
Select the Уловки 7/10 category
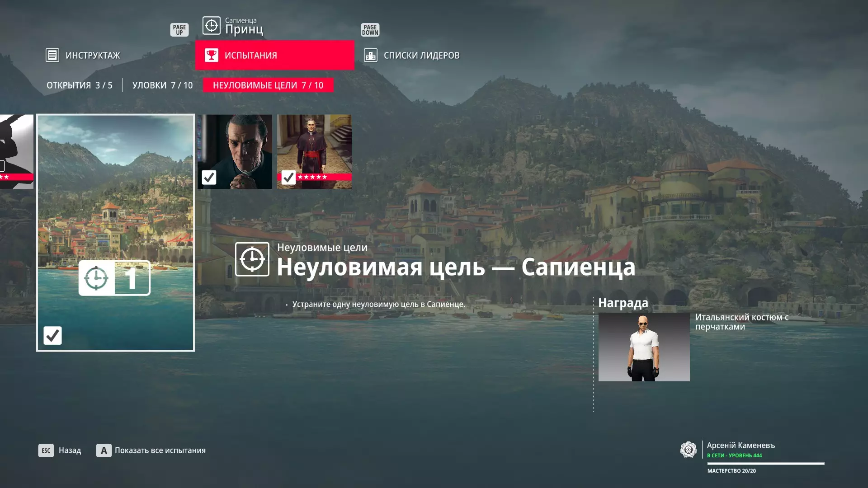(x=162, y=85)
